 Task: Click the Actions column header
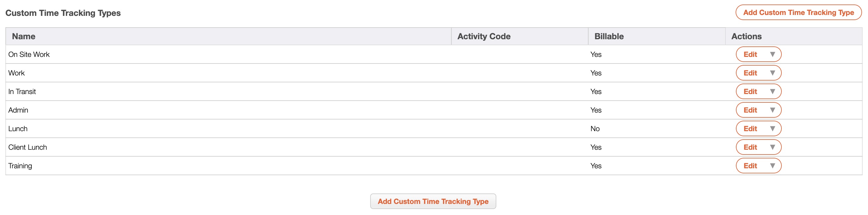coord(746,37)
